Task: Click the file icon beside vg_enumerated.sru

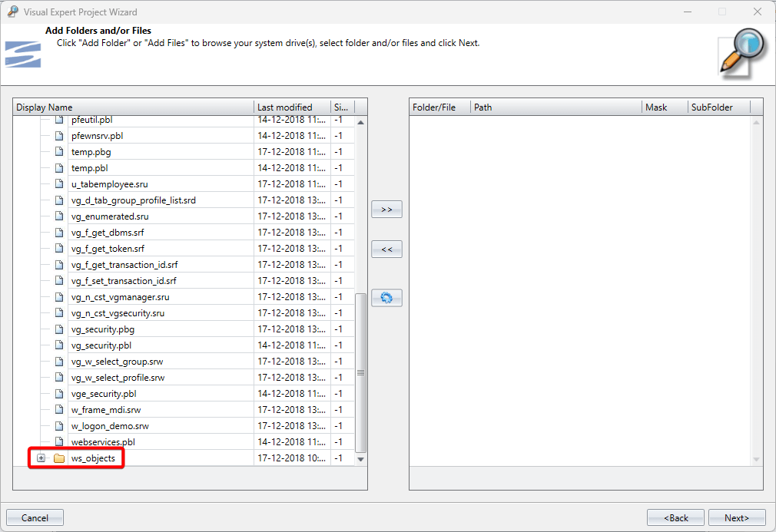Action: point(59,216)
